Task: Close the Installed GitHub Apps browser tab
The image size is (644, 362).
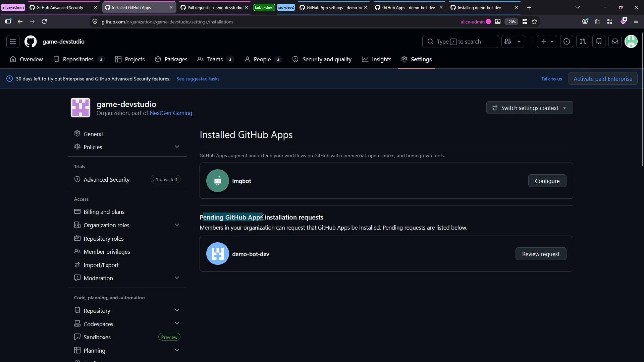Action: (x=171, y=7)
